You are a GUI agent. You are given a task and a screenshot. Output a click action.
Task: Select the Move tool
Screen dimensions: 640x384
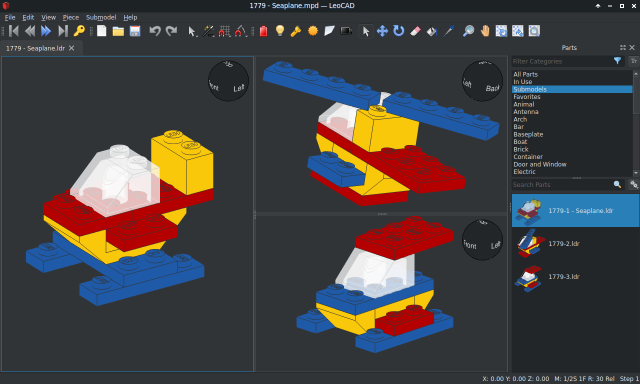[382, 31]
